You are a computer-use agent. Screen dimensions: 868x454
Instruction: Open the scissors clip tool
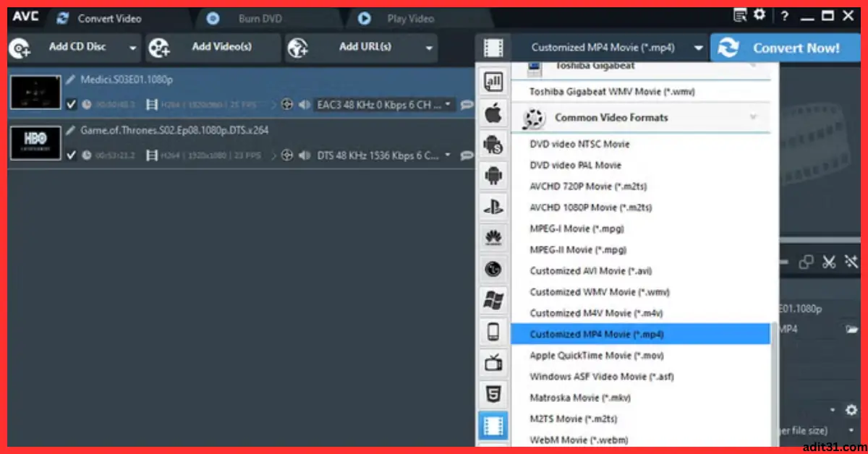coord(829,262)
